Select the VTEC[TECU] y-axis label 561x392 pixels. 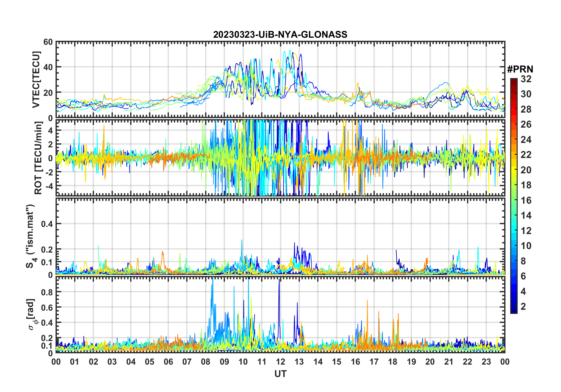coord(36,80)
